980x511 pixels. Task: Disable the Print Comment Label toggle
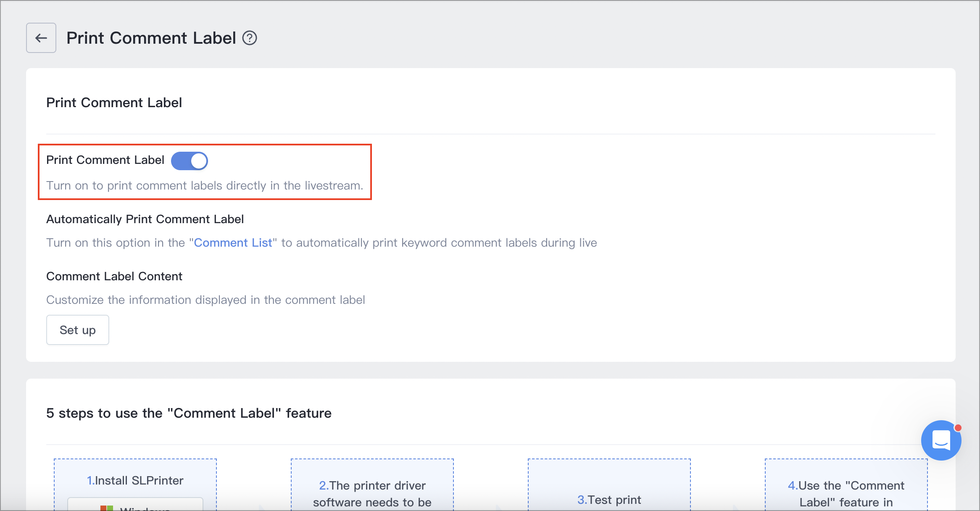190,161
